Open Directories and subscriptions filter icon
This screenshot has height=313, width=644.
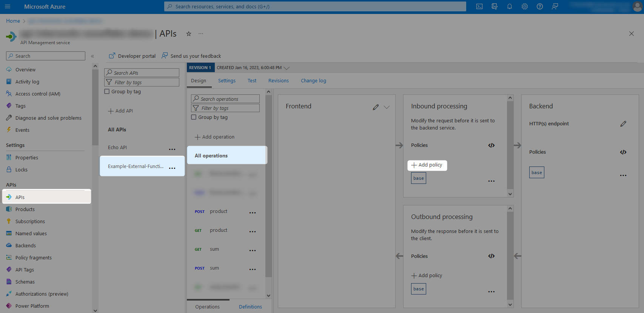click(495, 6)
